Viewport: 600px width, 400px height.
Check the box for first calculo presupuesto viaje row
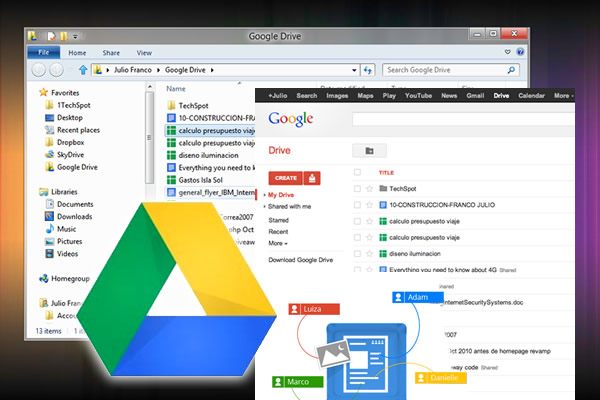pyautogui.click(x=357, y=221)
